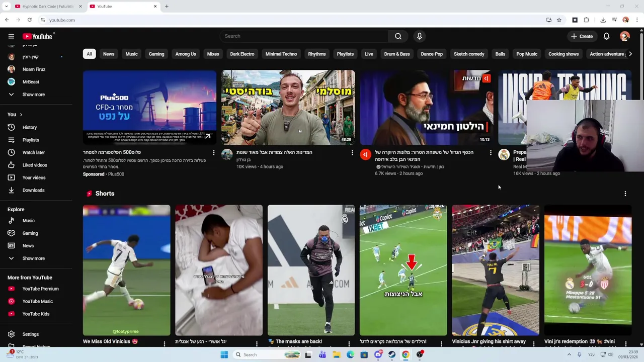Screen dimensions: 644x362
Task: Open Chrome downloads icon
Action: (603, 20)
